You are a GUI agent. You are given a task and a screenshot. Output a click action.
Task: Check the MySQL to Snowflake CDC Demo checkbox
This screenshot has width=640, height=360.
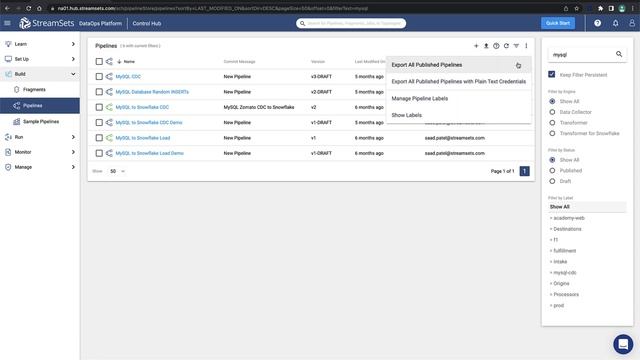pyautogui.click(x=99, y=122)
